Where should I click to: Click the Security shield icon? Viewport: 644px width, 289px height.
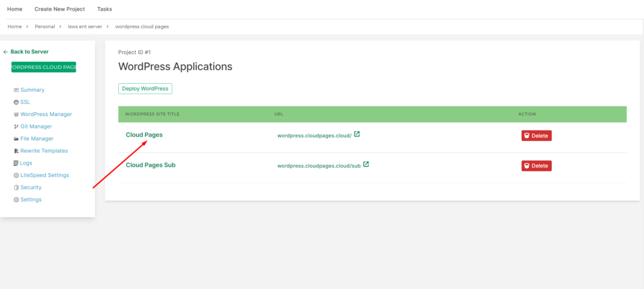pos(16,188)
